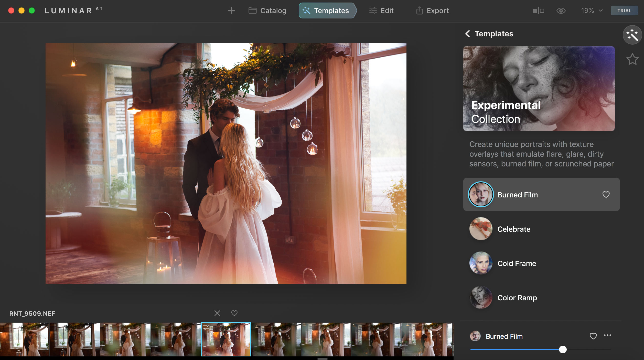
Task: Select the sixth filmstrip thumbnail
Action: (276, 340)
